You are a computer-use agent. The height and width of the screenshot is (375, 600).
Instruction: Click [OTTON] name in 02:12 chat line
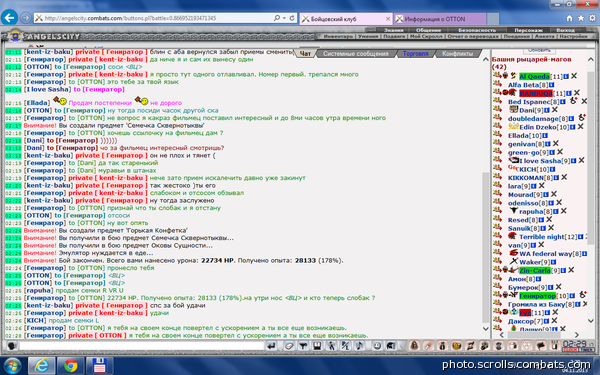click(x=38, y=67)
